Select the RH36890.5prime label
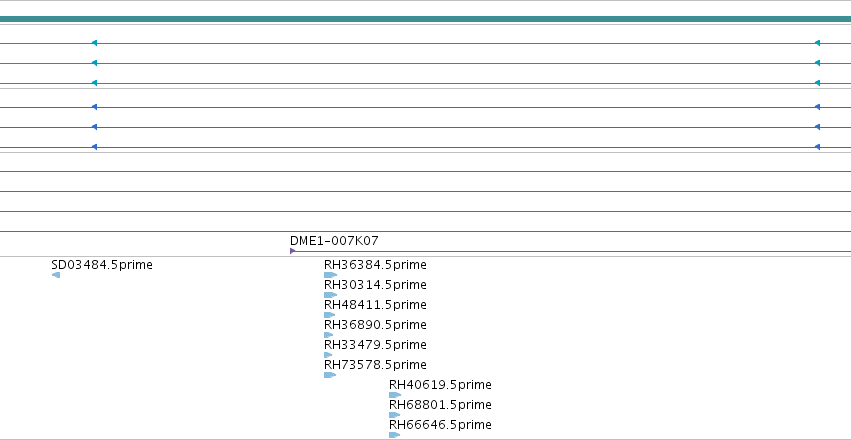 (x=375, y=325)
